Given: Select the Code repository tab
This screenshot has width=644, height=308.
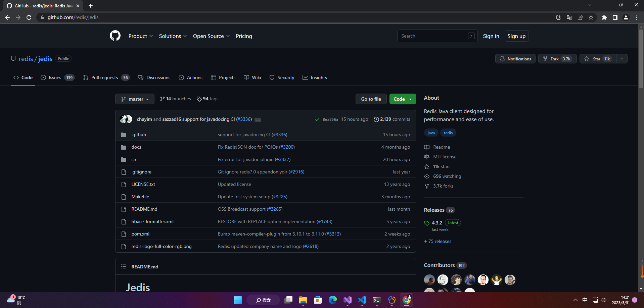Looking at the screenshot, I should (x=23, y=78).
